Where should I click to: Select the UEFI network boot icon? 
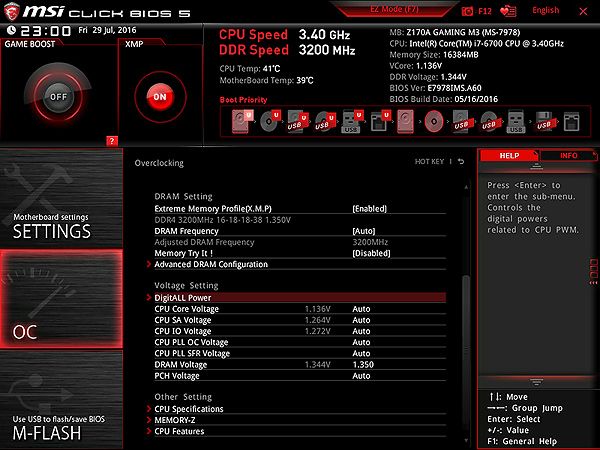coord(380,121)
